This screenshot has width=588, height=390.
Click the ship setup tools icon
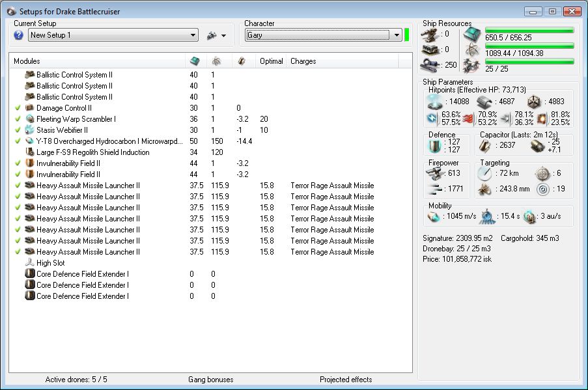pyautogui.click(x=212, y=36)
